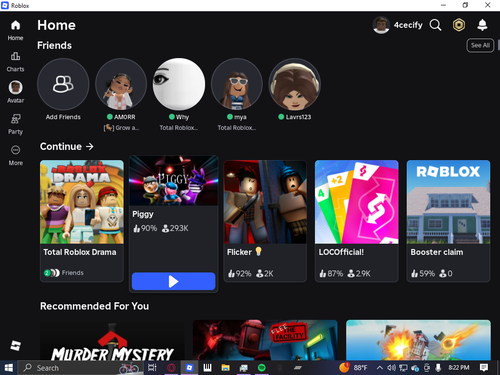500x375 pixels.
Task: Click AMORR's Grow a... game status
Action: (x=121, y=128)
